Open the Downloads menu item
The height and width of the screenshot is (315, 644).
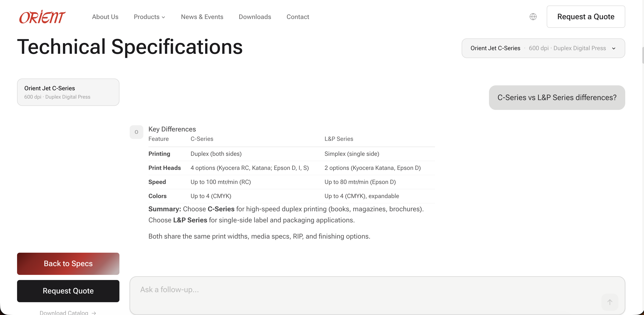pos(254,17)
